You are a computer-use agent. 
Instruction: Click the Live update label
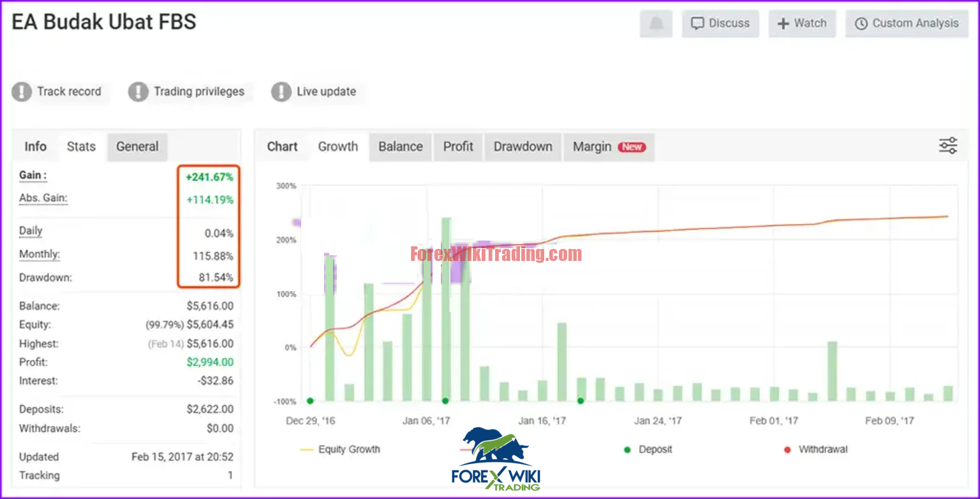click(x=326, y=92)
